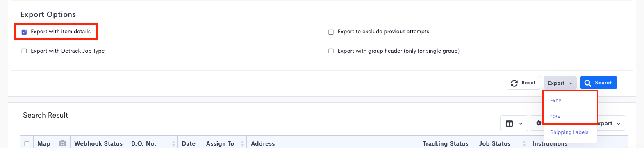Check Export to exclude previous attempts

pyautogui.click(x=331, y=32)
